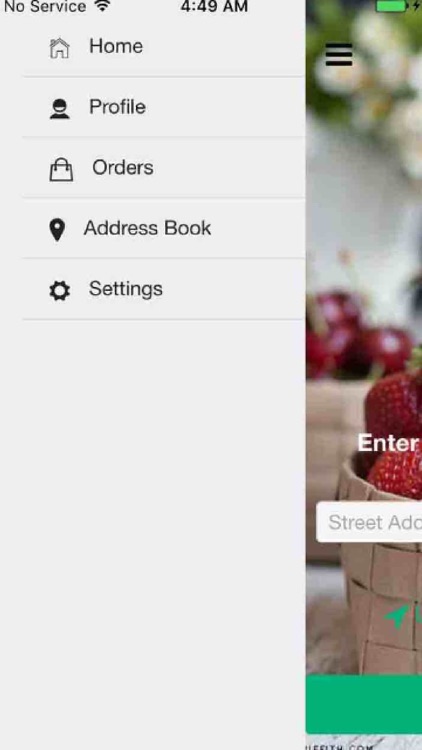Viewport: 422px width, 750px height.
Task: Tap the location pin Address Book icon
Action: 57,230
